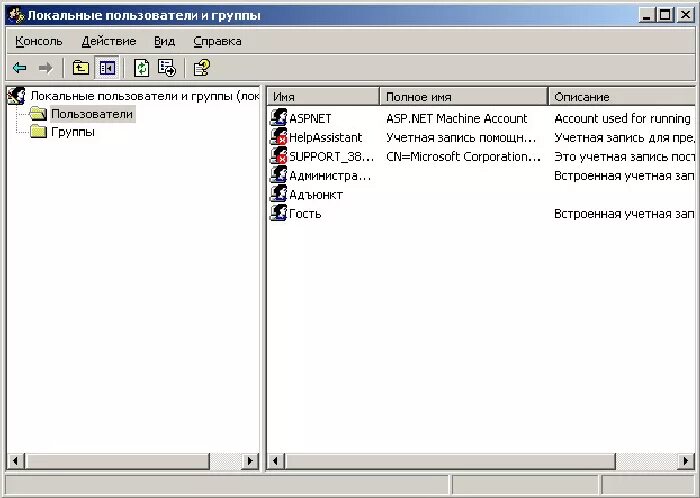The width and height of the screenshot is (700, 498).
Task: Click the Учетная запись для пре description
Action: pyautogui.click(x=625, y=137)
